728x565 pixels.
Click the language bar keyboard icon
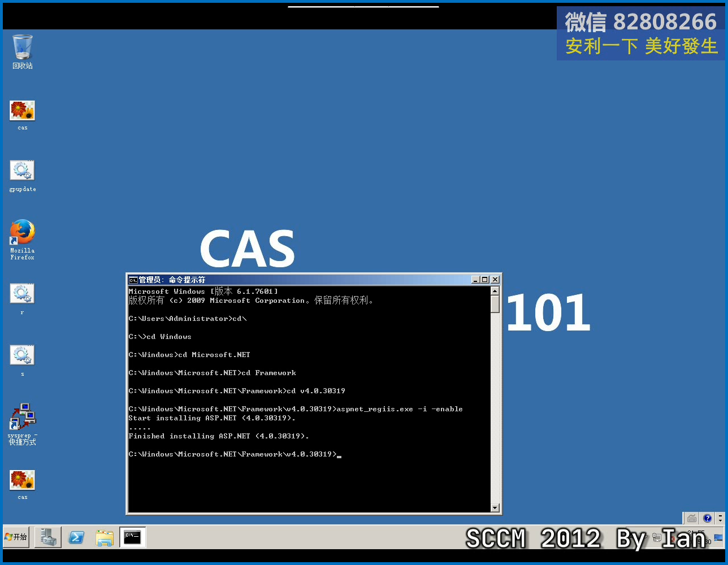[x=692, y=518]
